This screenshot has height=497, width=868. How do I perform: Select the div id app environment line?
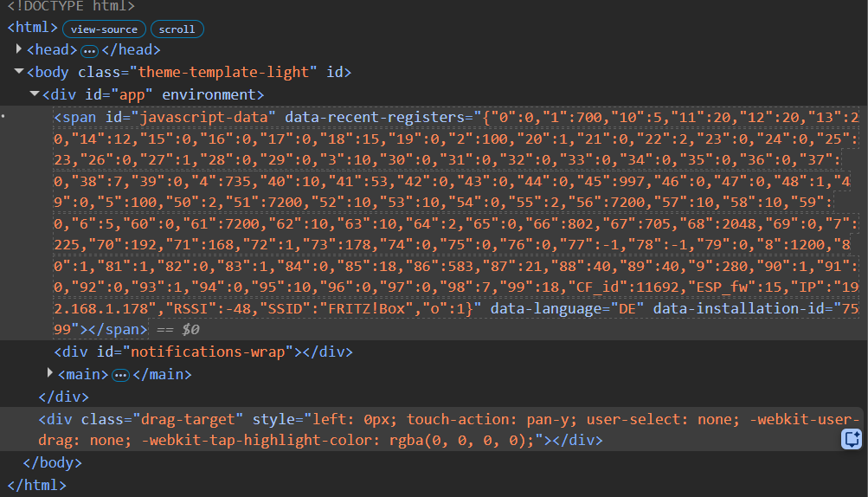click(153, 94)
